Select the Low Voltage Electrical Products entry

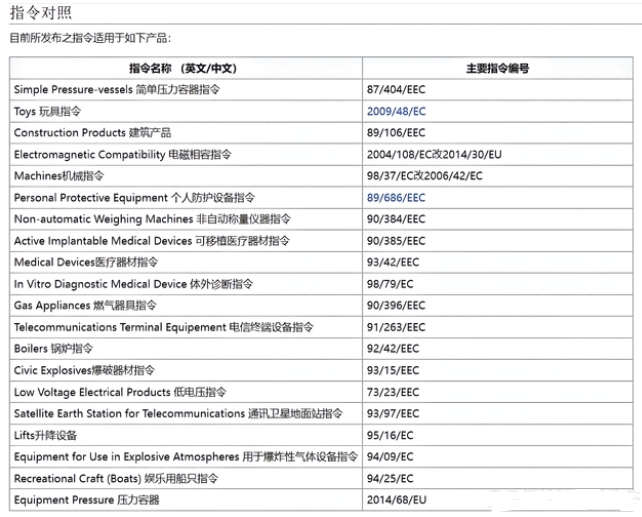(x=120, y=392)
